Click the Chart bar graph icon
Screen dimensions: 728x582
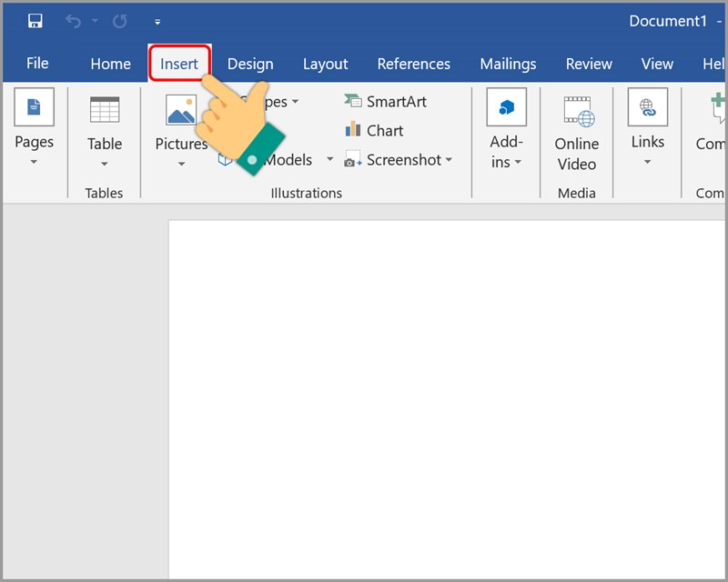click(x=353, y=128)
